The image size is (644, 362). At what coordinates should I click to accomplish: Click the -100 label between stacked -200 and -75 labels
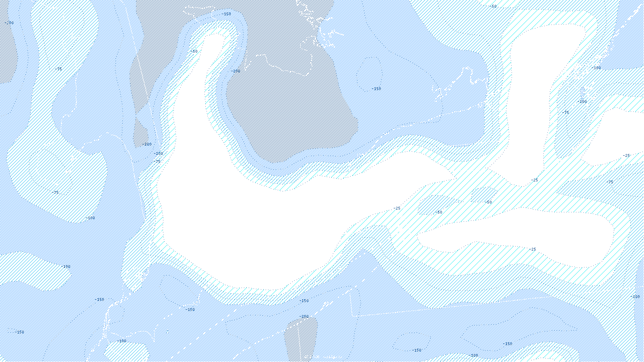[159, 154]
